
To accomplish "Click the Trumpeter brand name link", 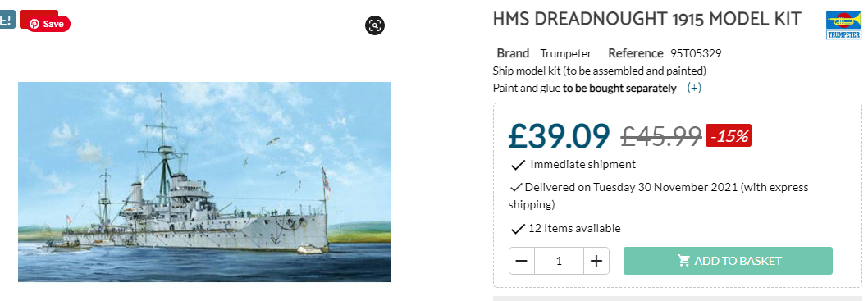I will (x=566, y=53).
